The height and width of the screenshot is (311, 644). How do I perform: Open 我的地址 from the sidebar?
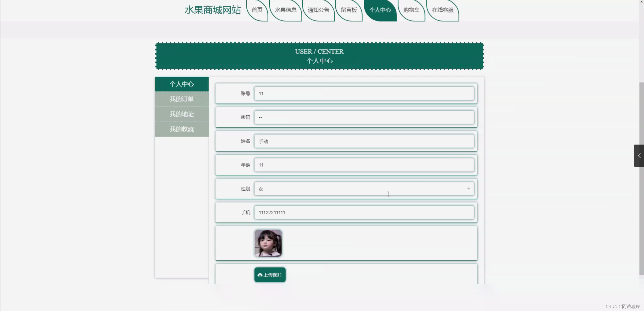[x=182, y=114]
